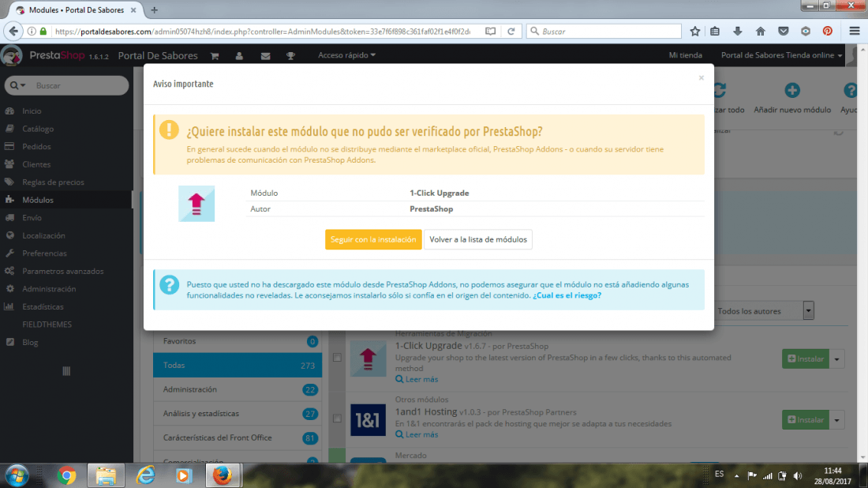The image size is (868, 488).
Task: Go to Firefox home icon
Action: (x=760, y=32)
